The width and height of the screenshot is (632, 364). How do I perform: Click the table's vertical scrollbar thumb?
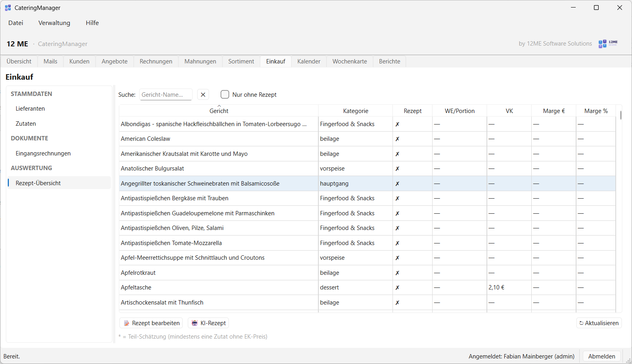click(620, 115)
